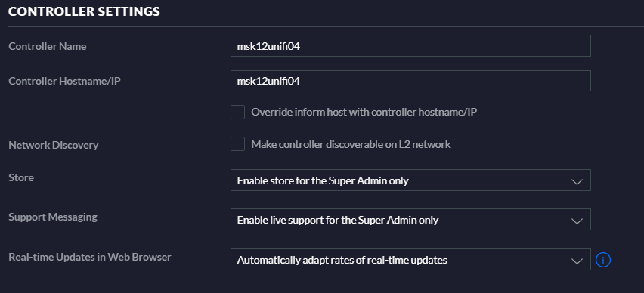Expand the Real-time Updates dropdown chevron
The height and width of the screenshot is (293, 644).
(x=577, y=261)
